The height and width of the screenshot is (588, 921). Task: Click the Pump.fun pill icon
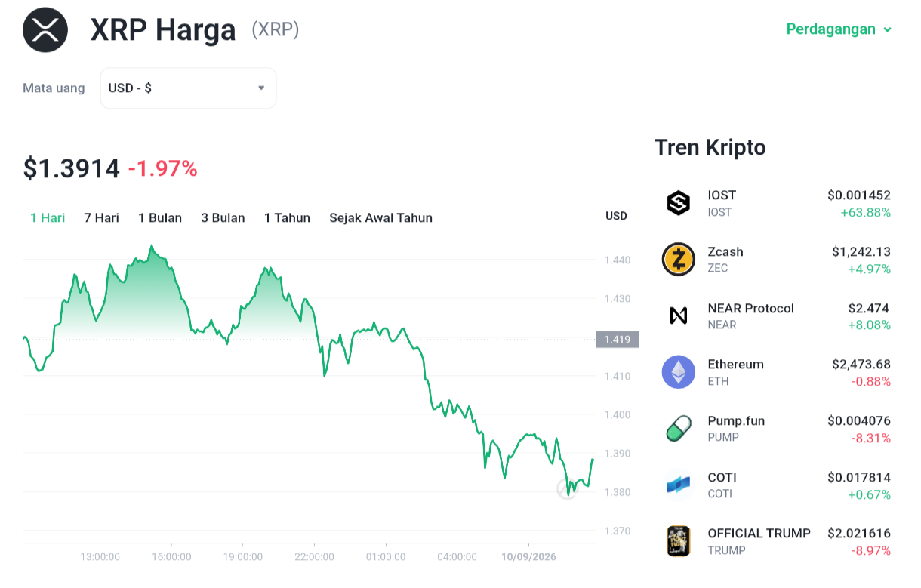(x=679, y=429)
